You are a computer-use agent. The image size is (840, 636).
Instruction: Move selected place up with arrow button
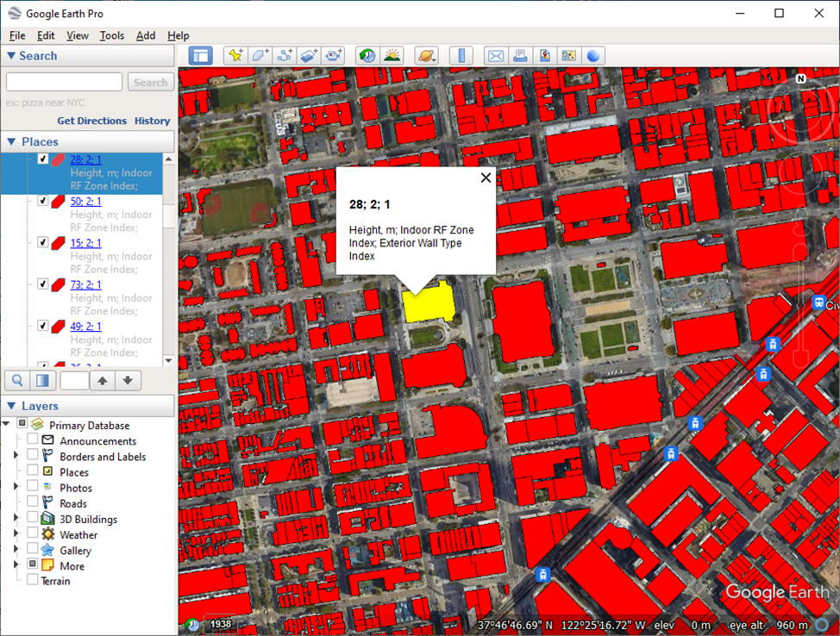point(103,381)
